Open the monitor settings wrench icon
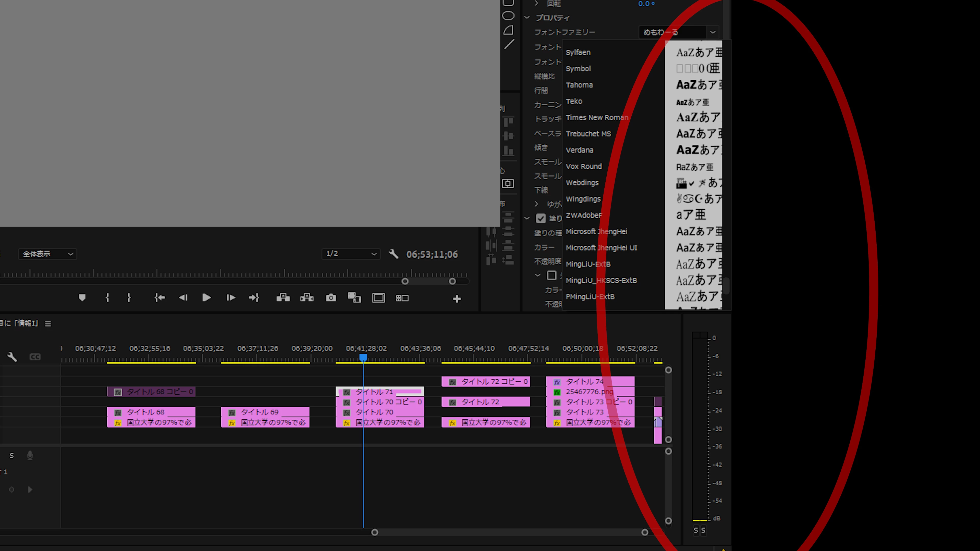Screen dimensions: 980x551 [x=393, y=254]
